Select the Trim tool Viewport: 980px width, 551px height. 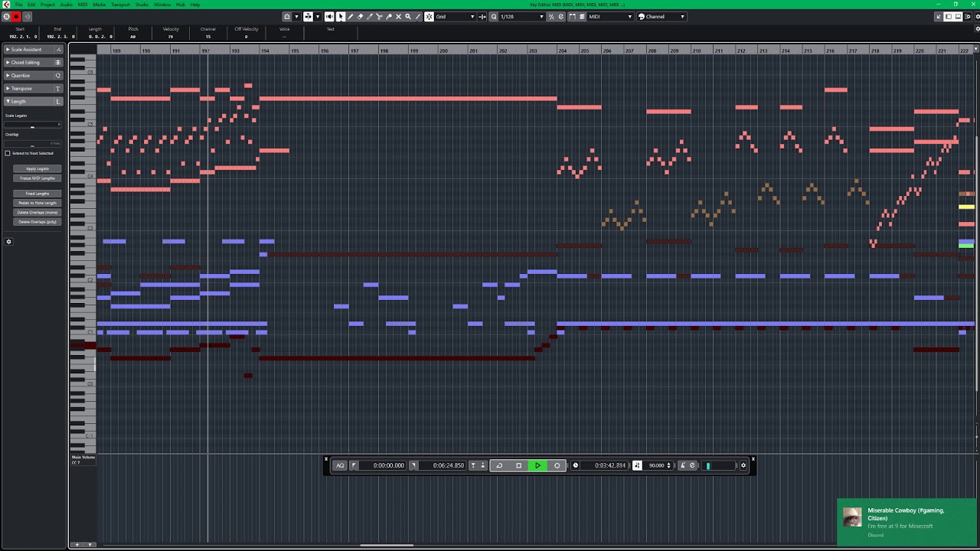point(370,16)
